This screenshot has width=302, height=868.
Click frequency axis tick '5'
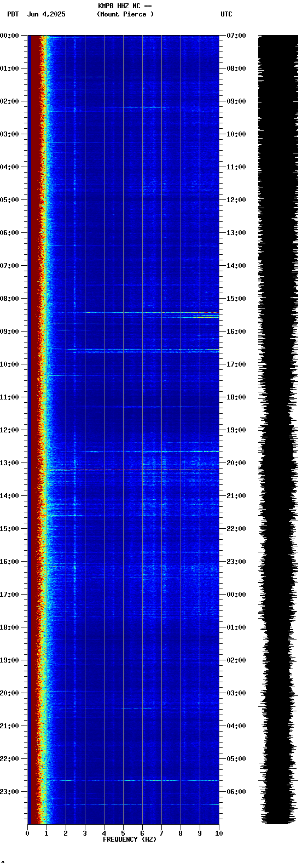pyautogui.click(x=123, y=833)
